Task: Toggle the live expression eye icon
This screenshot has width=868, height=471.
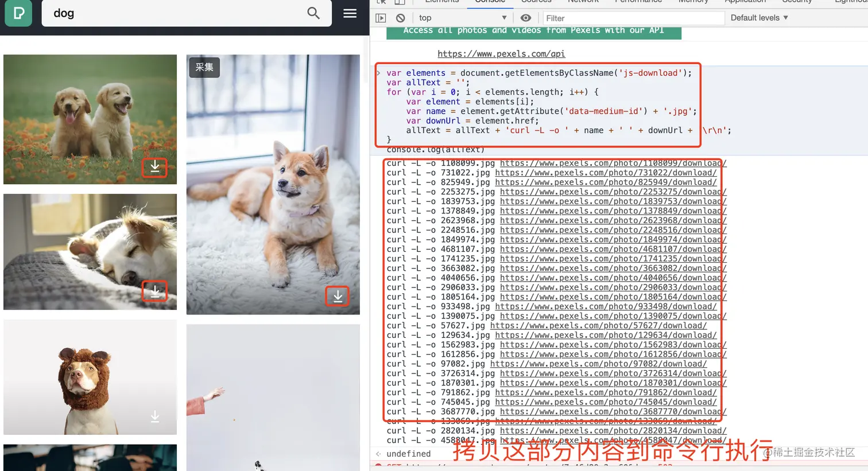Action: tap(526, 18)
